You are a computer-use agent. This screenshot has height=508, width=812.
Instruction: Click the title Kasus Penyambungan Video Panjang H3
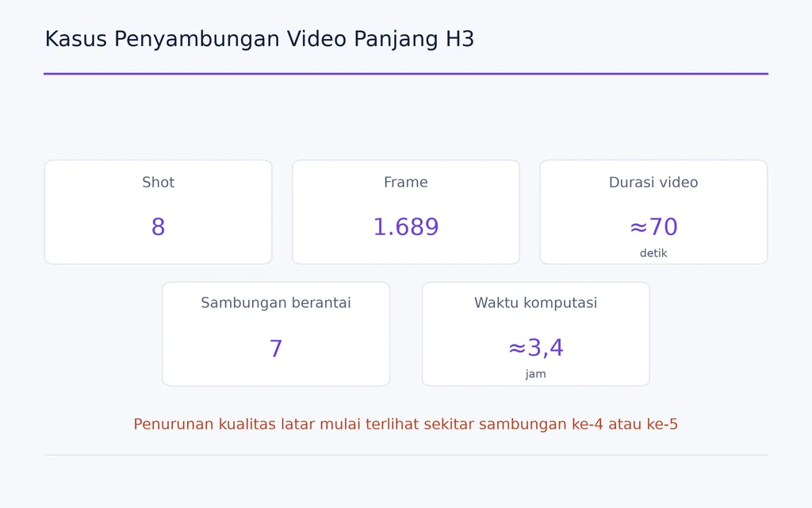(x=259, y=40)
